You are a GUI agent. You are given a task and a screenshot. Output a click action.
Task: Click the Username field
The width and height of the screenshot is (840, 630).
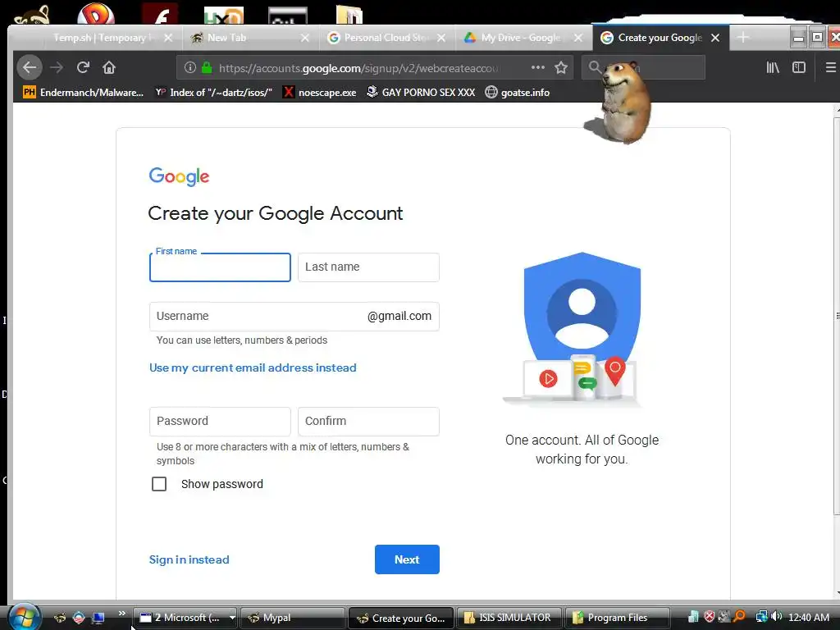[294, 316]
